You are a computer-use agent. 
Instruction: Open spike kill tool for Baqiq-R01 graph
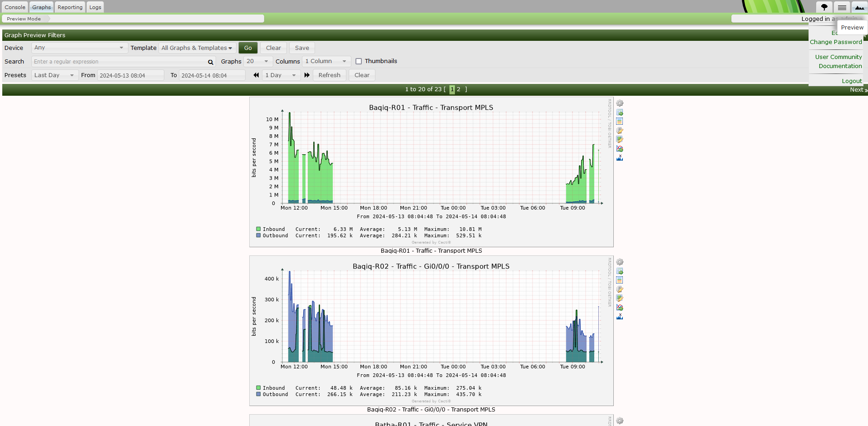(x=620, y=158)
